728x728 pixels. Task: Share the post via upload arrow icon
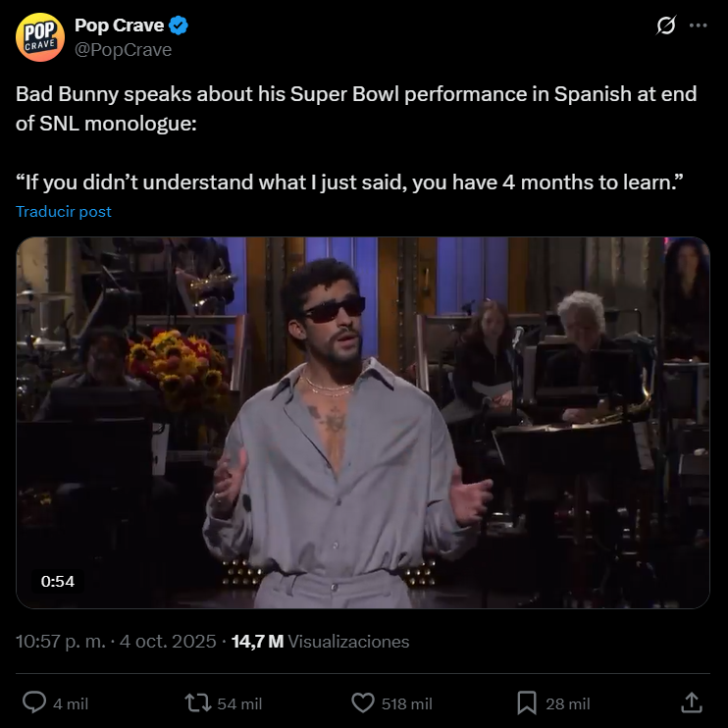point(692,702)
